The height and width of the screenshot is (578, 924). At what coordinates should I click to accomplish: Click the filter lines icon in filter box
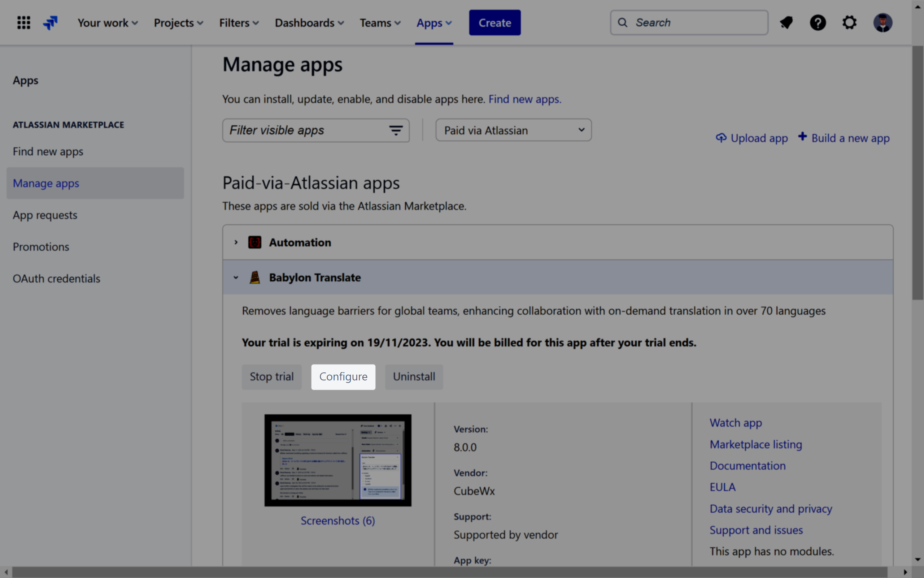[x=396, y=130]
